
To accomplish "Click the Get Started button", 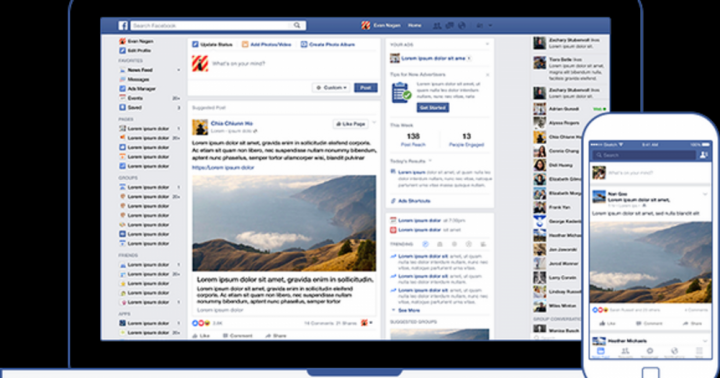I will click(x=433, y=107).
